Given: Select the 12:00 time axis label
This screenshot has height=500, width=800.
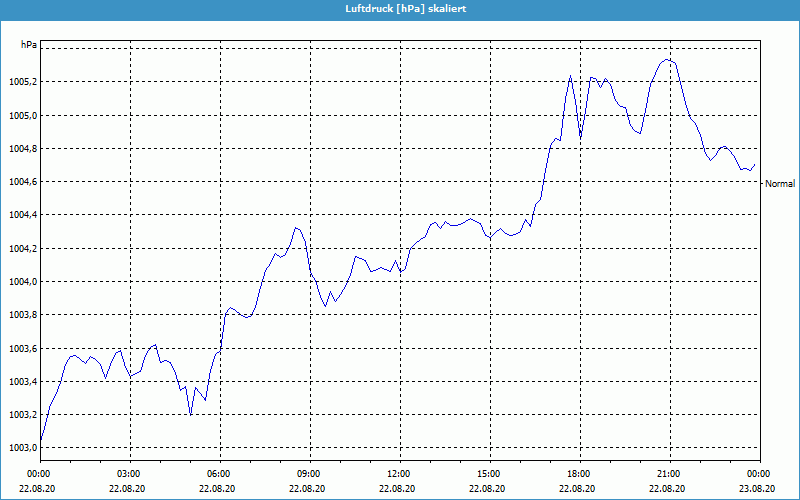Looking at the screenshot, I should point(399,473).
